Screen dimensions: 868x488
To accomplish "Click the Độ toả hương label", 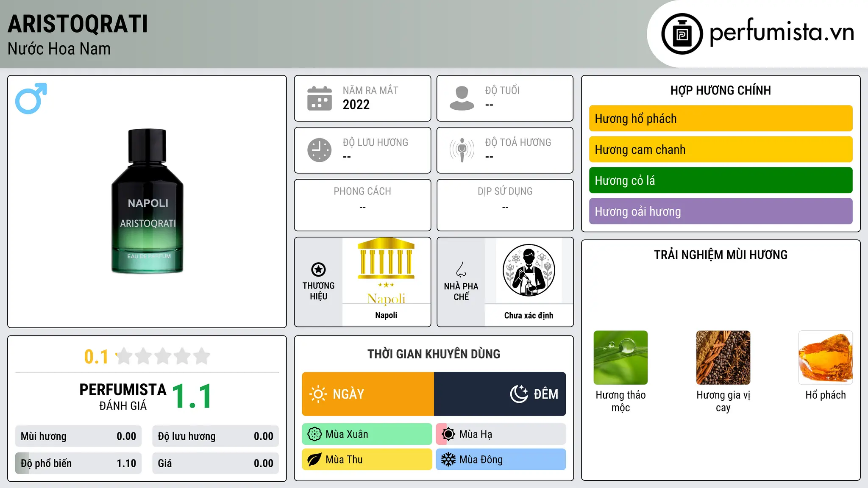I will pos(518,142).
